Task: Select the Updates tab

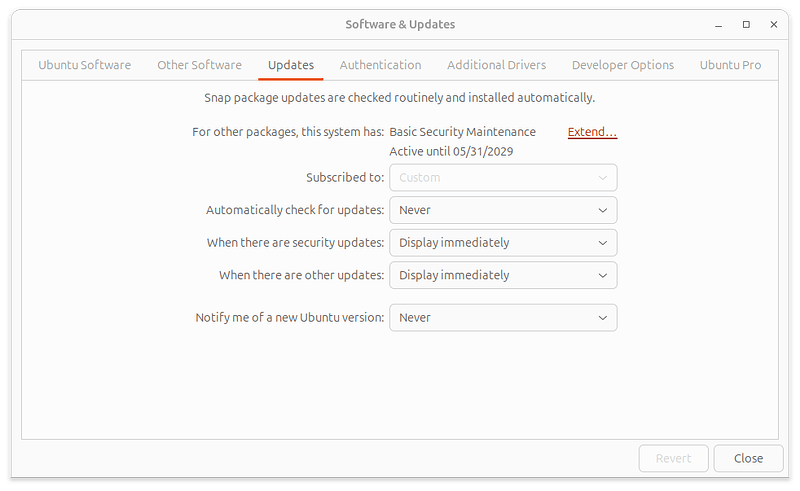Action: coord(290,65)
